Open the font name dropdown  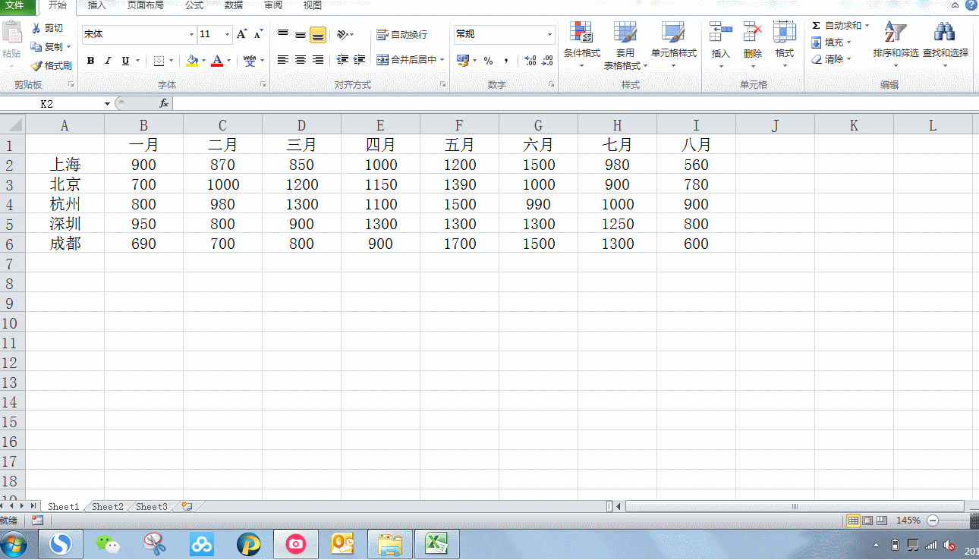tap(191, 34)
